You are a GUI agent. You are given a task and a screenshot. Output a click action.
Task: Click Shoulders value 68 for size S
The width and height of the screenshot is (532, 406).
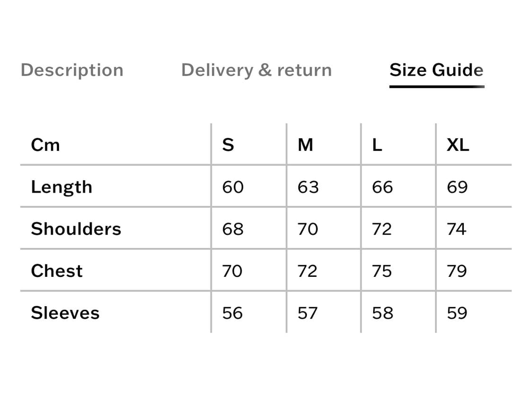tap(233, 229)
